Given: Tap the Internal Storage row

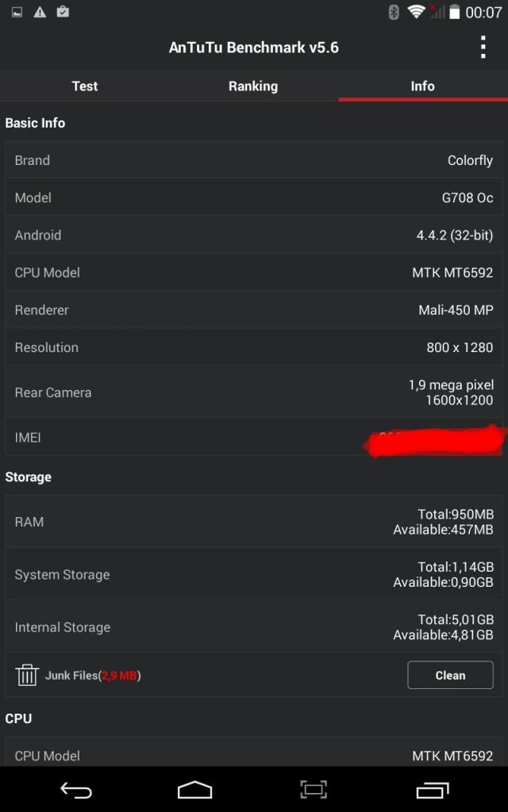Looking at the screenshot, I should click(x=254, y=627).
